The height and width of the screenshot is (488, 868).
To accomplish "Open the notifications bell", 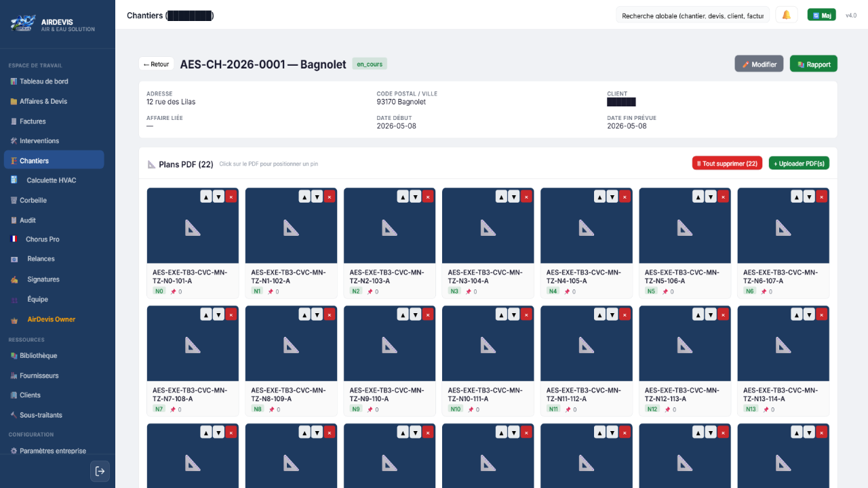I will point(787,15).
